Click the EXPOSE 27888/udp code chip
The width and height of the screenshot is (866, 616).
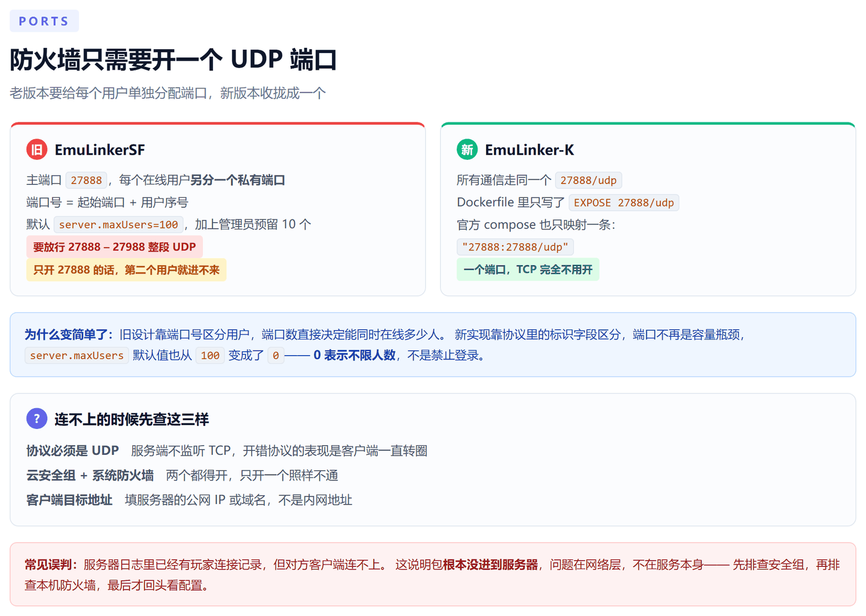624,203
